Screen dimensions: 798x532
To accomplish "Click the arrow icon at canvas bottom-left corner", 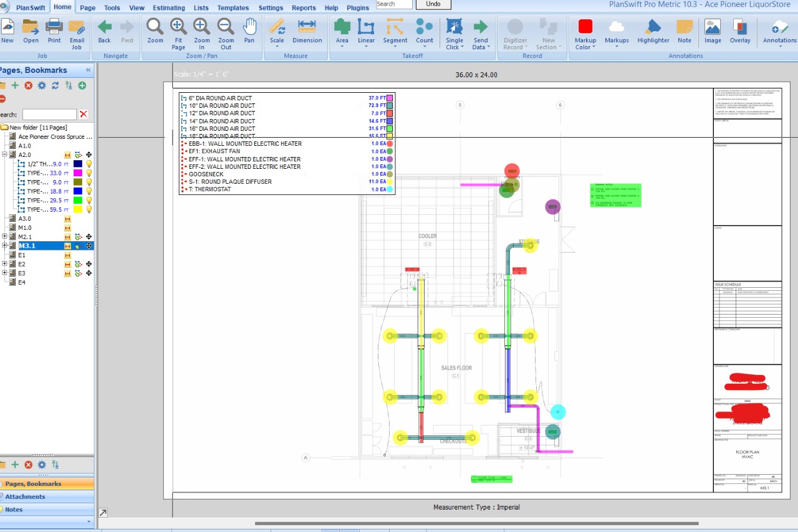I will point(103,513).
